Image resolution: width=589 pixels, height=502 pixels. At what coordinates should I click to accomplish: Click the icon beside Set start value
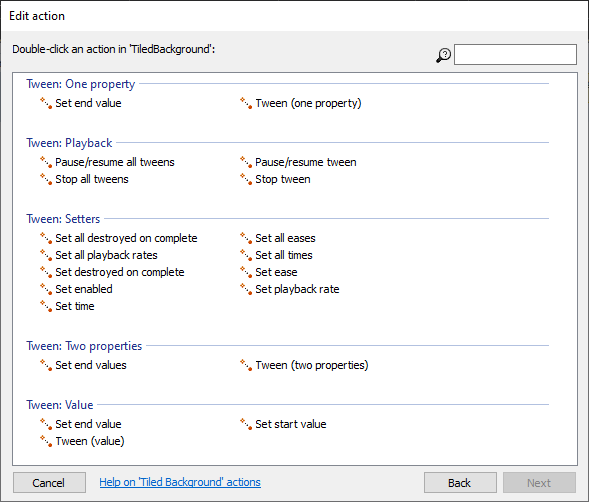click(x=246, y=424)
